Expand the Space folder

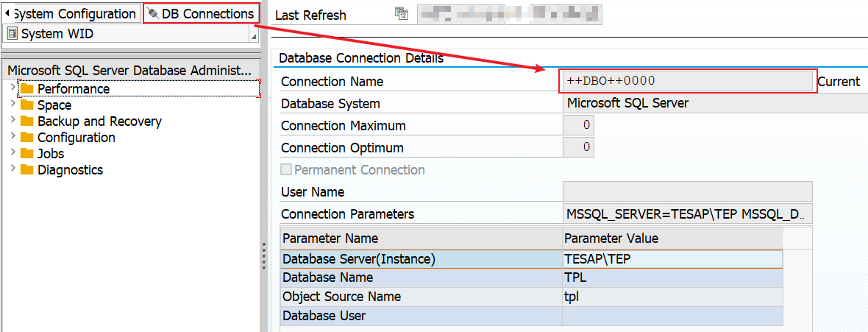point(13,103)
